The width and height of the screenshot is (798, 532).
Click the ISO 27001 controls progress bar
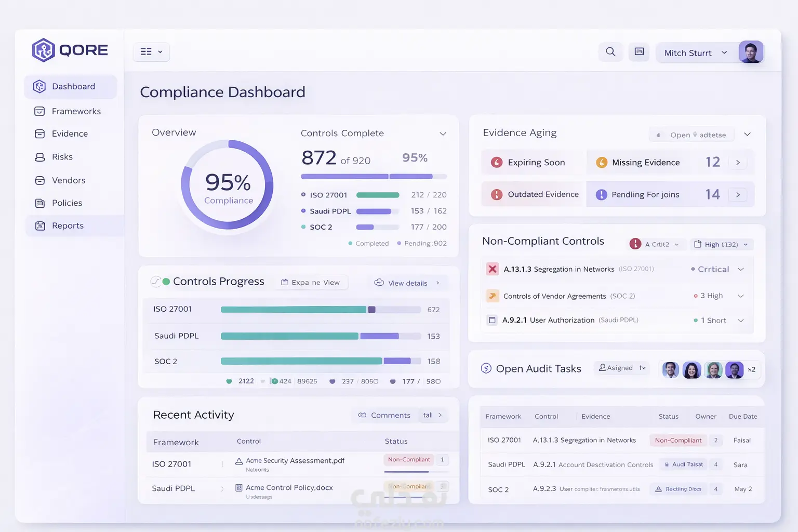(321, 310)
